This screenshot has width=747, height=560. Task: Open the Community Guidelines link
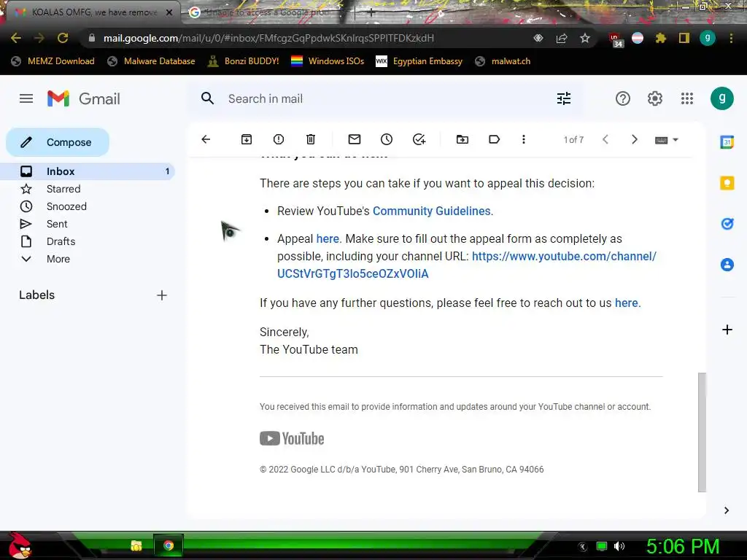(x=431, y=211)
